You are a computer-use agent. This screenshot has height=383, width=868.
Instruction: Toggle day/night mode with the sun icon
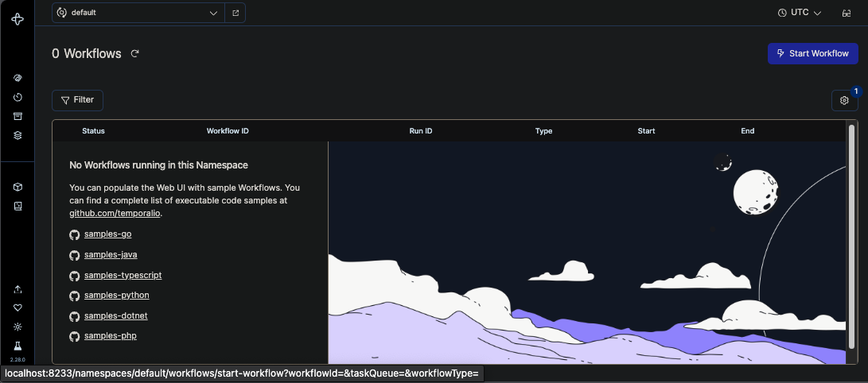(x=18, y=327)
